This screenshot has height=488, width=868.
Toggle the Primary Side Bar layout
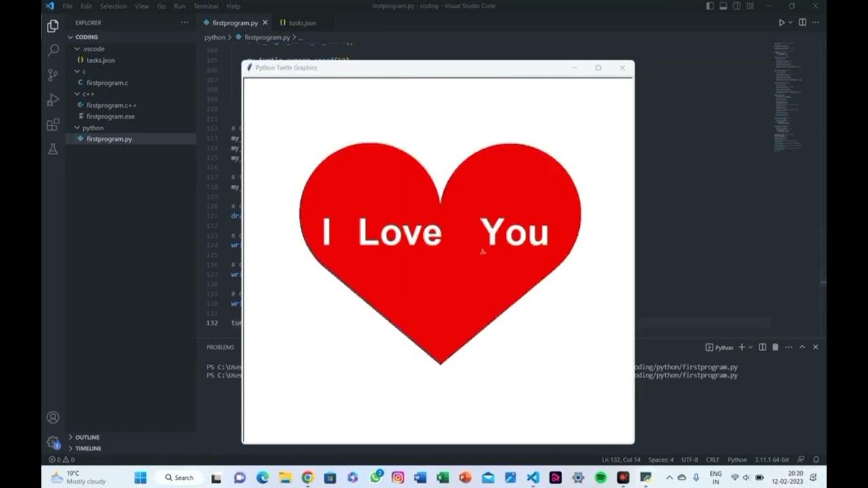click(710, 6)
